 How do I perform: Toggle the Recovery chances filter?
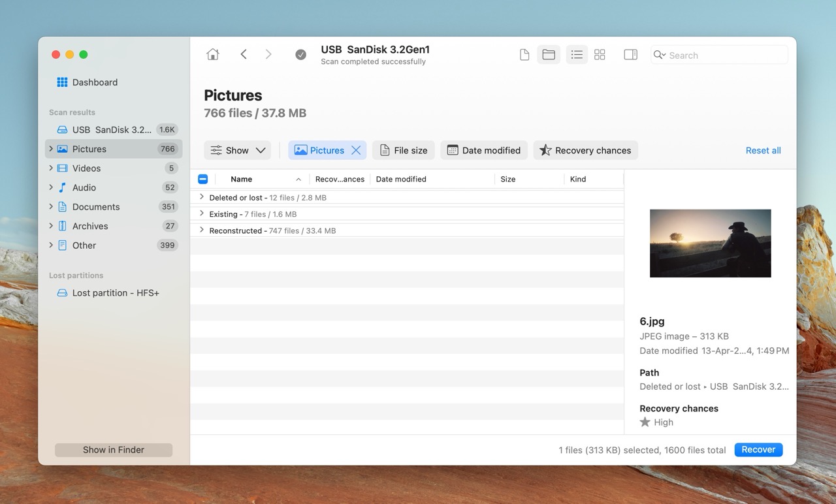(x=585, y=150)
